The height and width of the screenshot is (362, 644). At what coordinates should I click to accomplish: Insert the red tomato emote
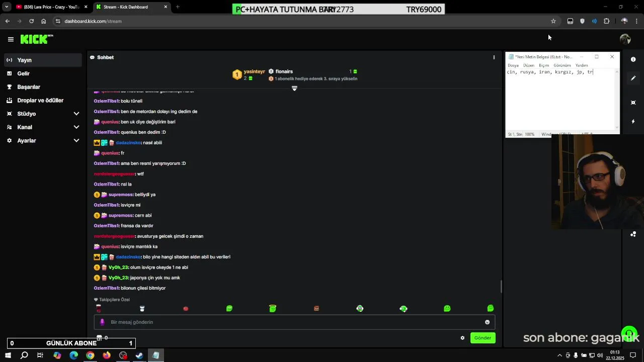pos(186,308)
